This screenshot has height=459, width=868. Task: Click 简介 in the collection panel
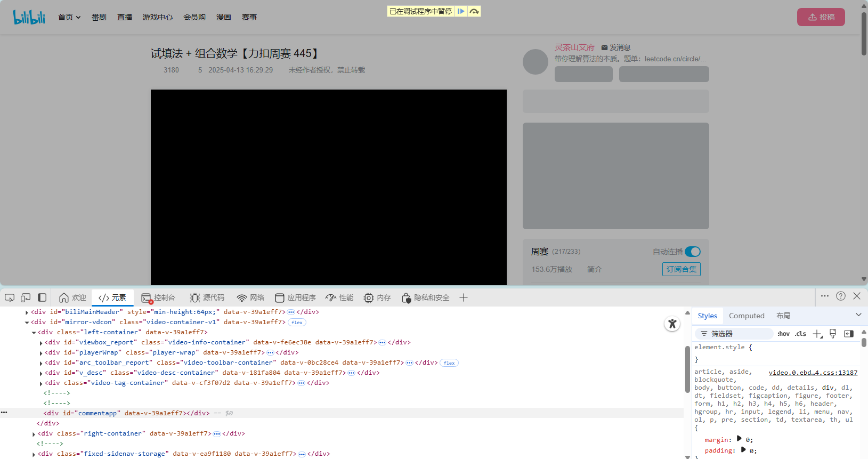click(595, 269)
